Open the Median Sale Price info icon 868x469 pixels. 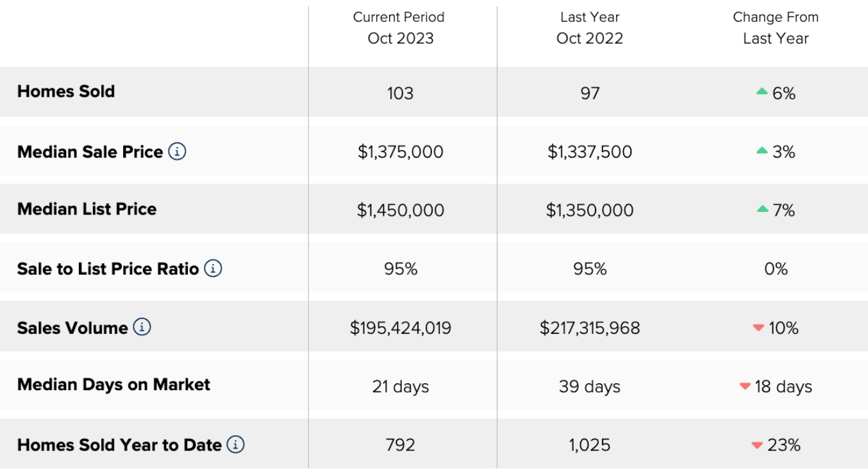pos(178,151)
